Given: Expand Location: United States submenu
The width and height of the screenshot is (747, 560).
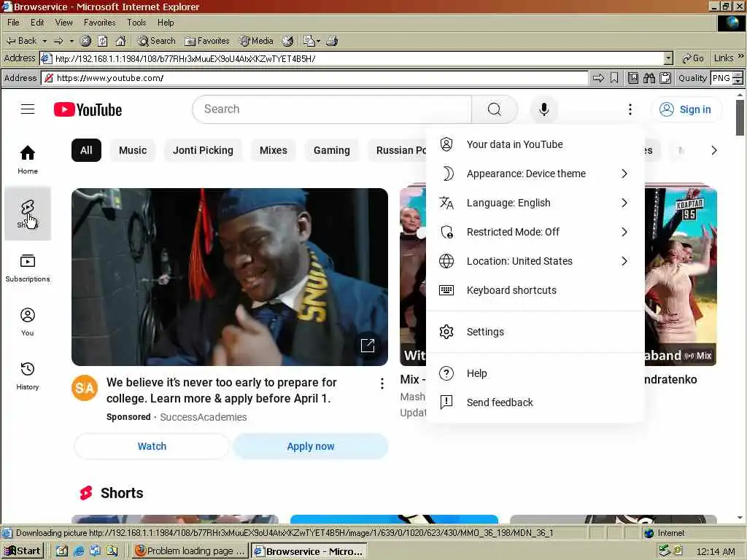Looking at the screenshot, I should (x=535, y=261).
